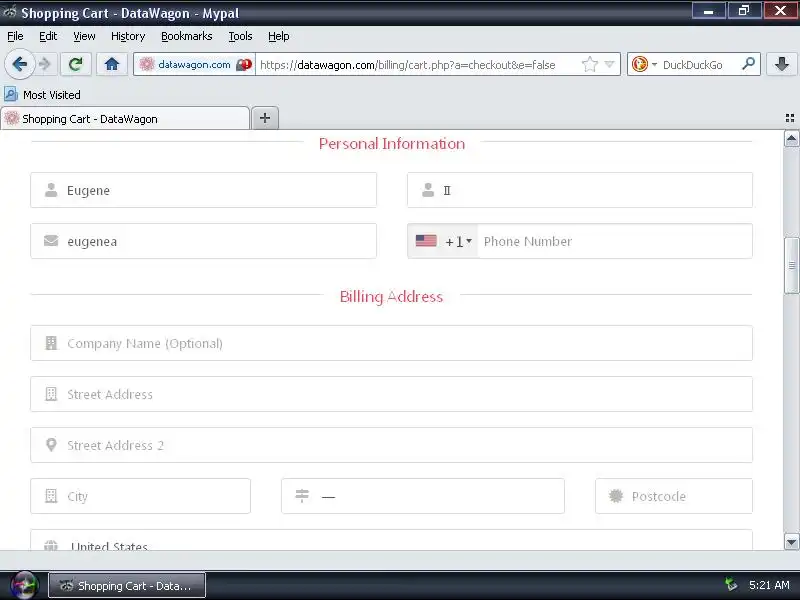This screenshot has height=600, width=800.
Task: Click the Billing Address heading
Action: (391, 296)
